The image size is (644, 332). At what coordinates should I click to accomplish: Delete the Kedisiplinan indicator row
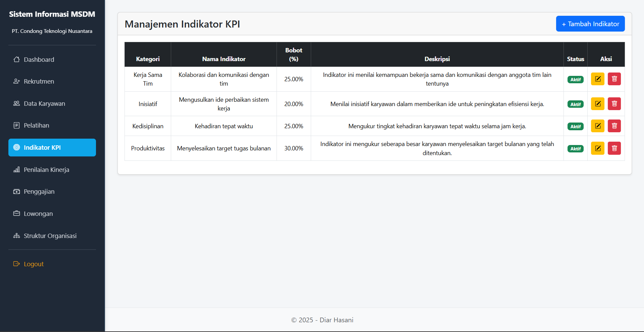[x=614, y=126]
